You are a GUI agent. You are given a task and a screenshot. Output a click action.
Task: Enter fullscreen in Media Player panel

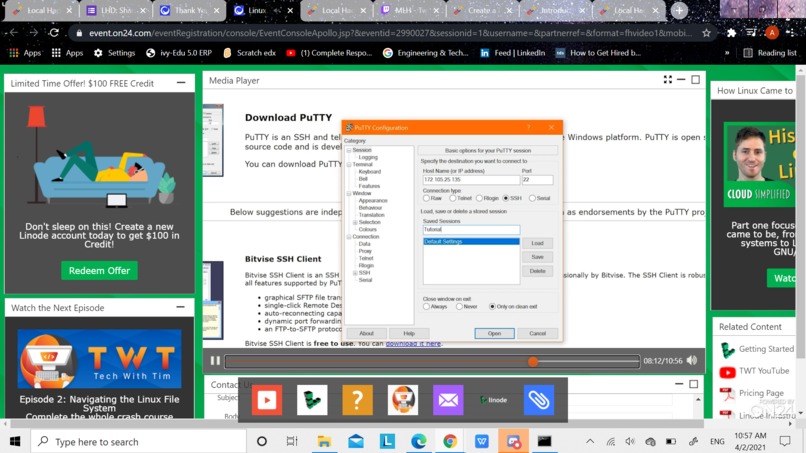(668, 80)
